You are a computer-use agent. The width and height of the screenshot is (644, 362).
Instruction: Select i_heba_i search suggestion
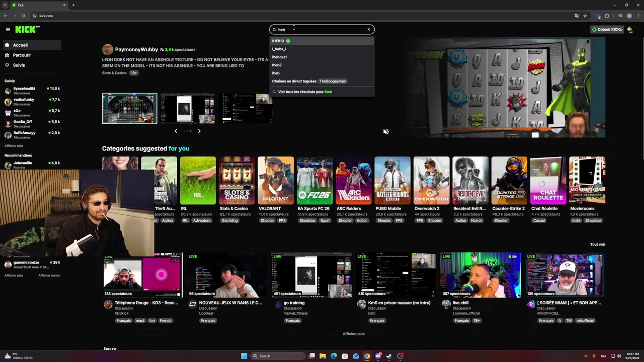pyautogui.click(x=322, y=49)
